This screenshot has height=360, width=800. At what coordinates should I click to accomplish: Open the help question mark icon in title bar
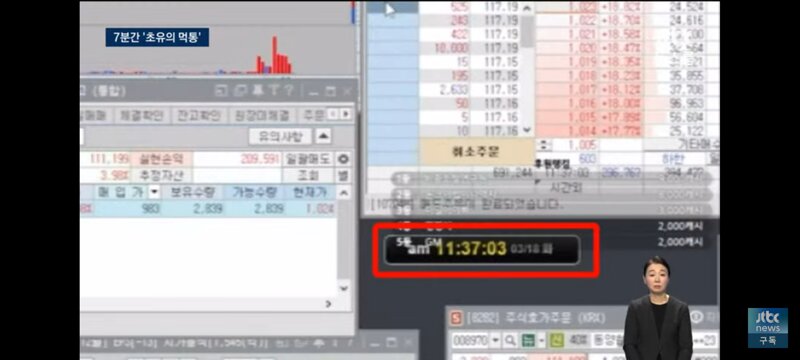point(288,91)
